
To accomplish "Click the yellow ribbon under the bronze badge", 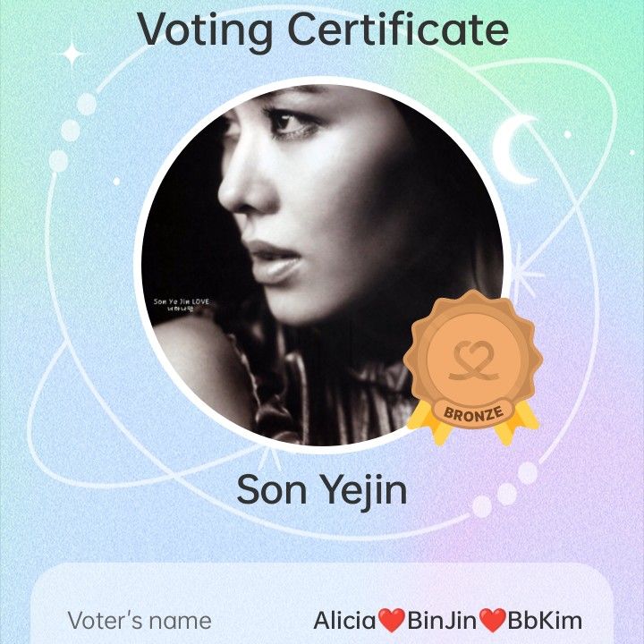I will [x=473, y=423].
